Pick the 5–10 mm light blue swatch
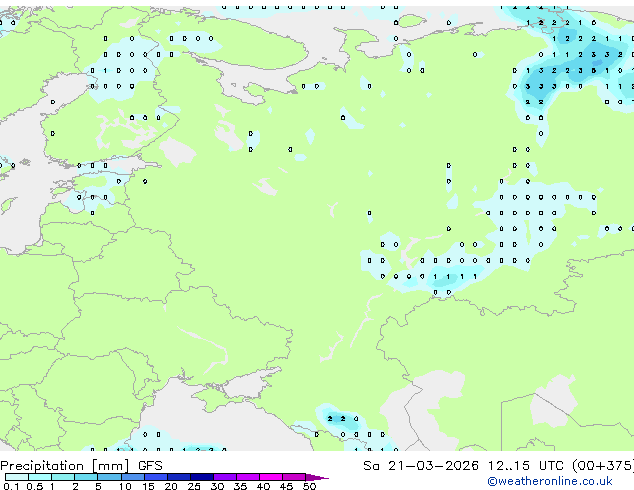Viewport: 634px width, 490px height. pyautogui.click(x=109, y=477)
